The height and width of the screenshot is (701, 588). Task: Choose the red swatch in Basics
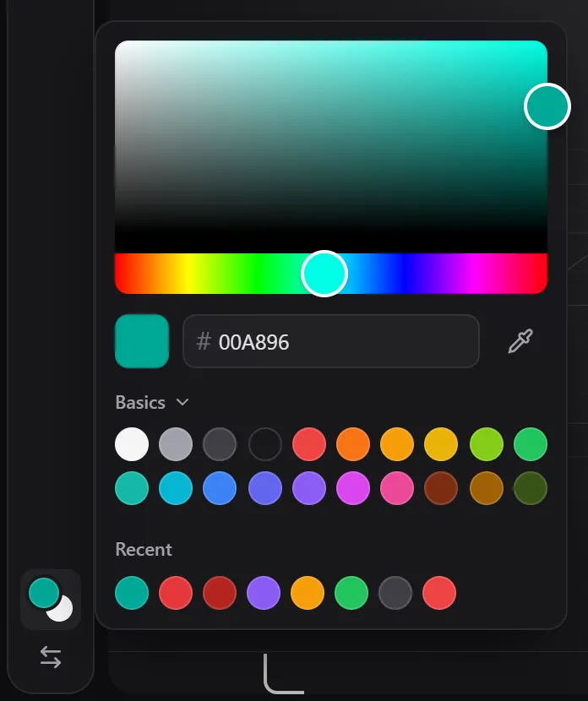pyautogui.click(x=309, y=444)
